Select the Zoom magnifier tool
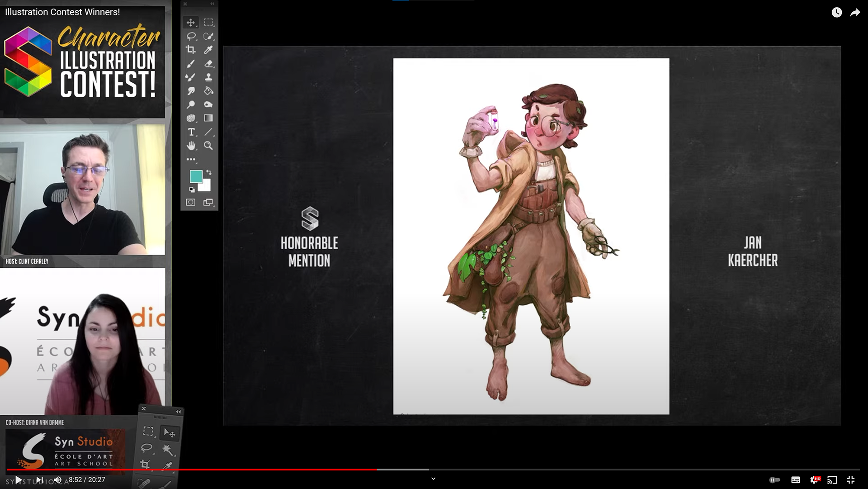 [x=208, y=146]
